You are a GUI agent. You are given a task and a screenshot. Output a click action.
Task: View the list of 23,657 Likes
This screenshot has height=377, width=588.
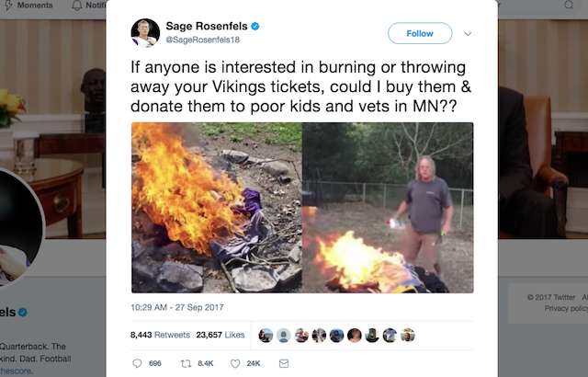[x=220, y=335]
